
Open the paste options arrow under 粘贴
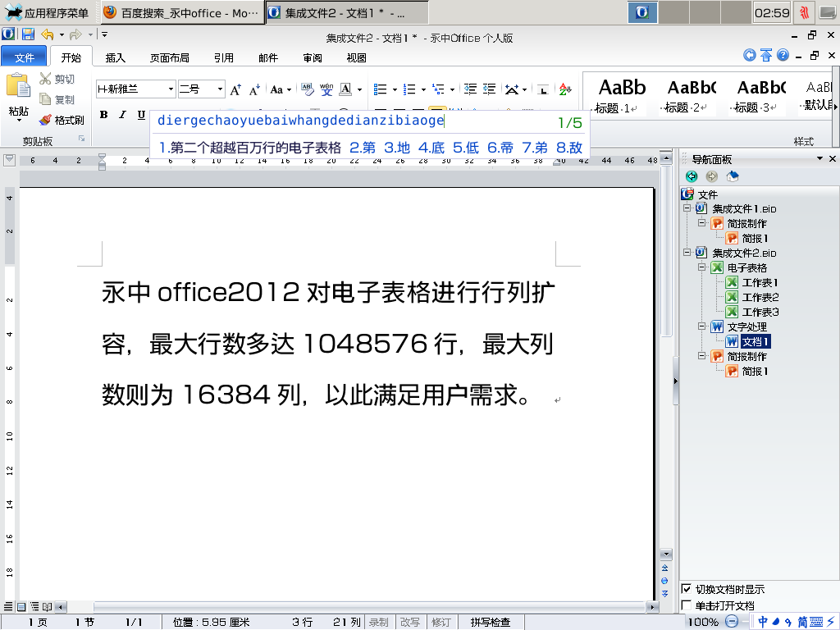[19, 121]
